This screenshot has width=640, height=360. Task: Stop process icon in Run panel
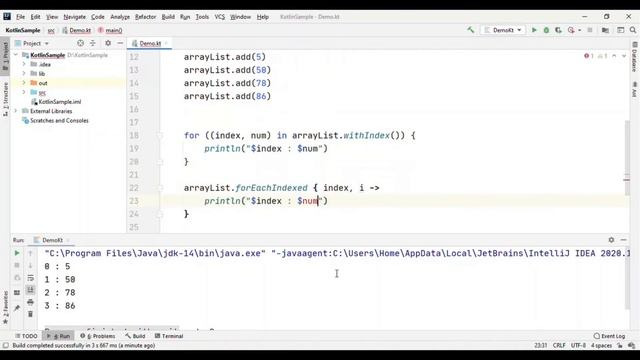click(x=17, y=265)
